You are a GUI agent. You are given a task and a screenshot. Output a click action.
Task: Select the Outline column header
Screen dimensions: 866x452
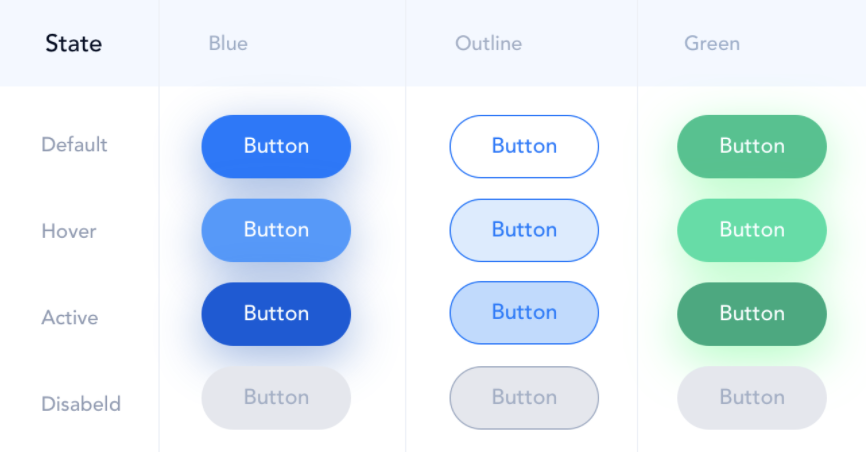tap(488, 43)
